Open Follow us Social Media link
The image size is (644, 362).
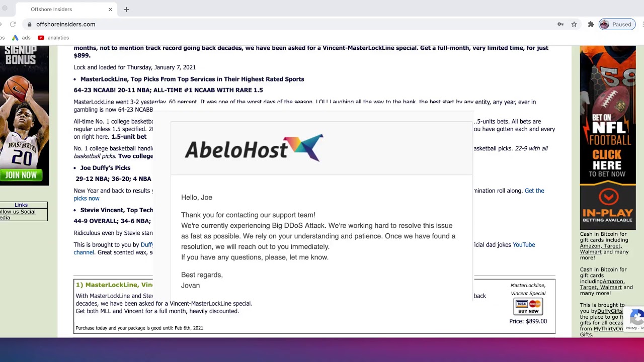(x=18, y=215)
